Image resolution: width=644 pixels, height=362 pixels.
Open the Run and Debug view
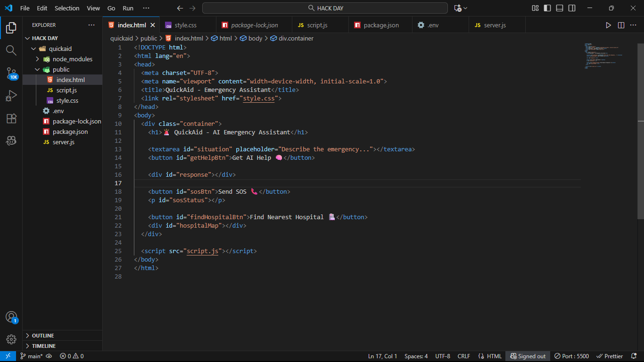pos(11,96)
